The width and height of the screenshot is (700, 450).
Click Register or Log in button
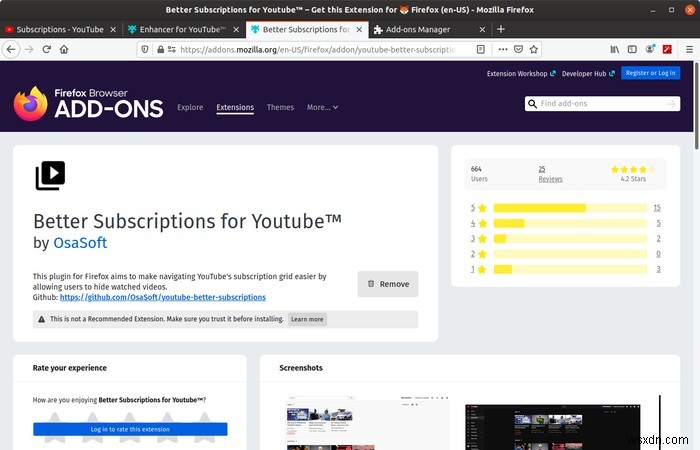coord(650,73)
